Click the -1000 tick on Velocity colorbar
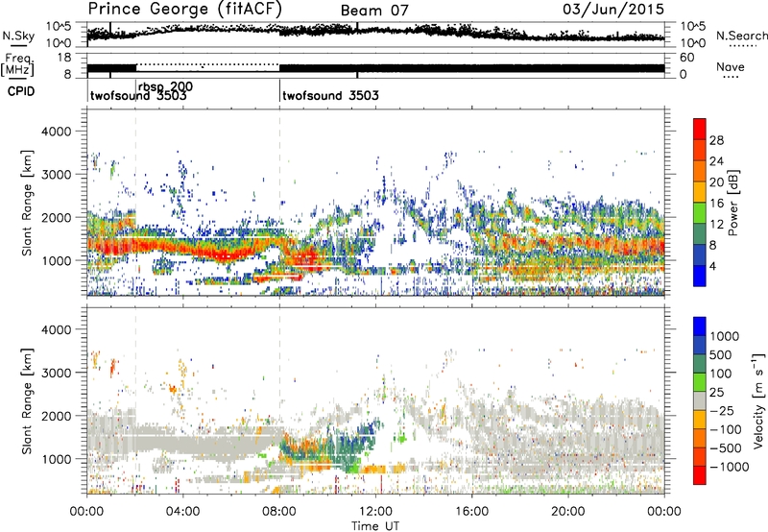The width and height of the screenshot is (768, 532). pyautogui.click(x=730, y=467)
